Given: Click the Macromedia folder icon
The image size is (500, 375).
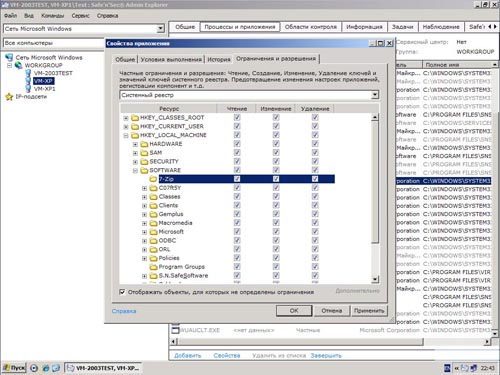Looking at the screenshot, I should [153, 223].
